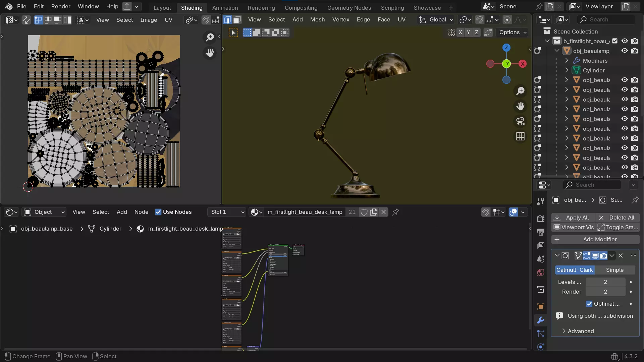This screenshot has width=644, height=362.
Task: Hide obj_beaulamp object with eye icon
Action: click(x=625, y=51)
